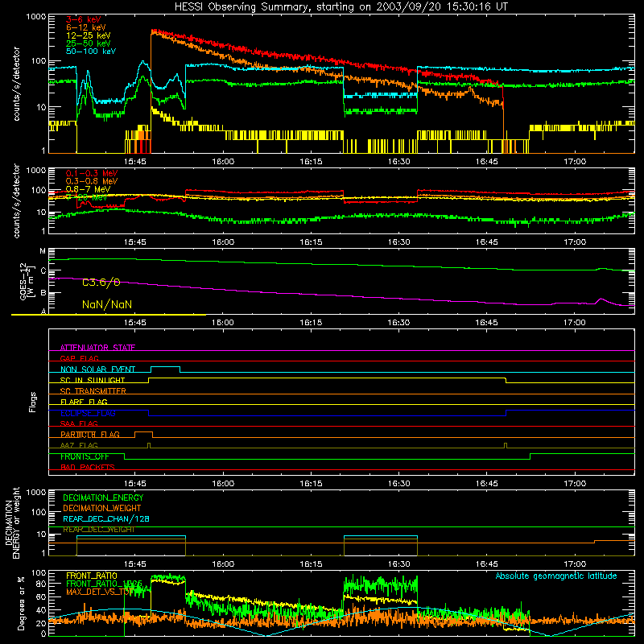Click the C3.6/0 GOES class annotation
This screenshot has height=644, width=644.
[101, 283]
